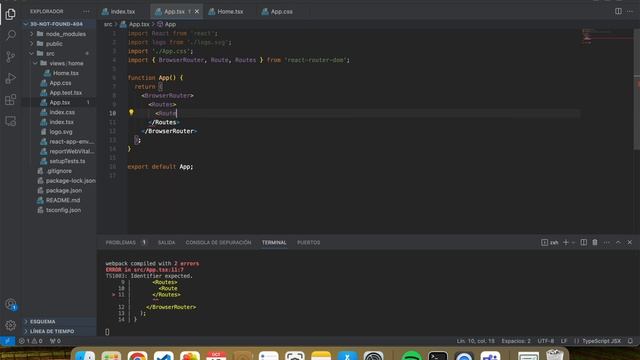
Task: Open Terminal app in the dock
Action: coord(438,356)
